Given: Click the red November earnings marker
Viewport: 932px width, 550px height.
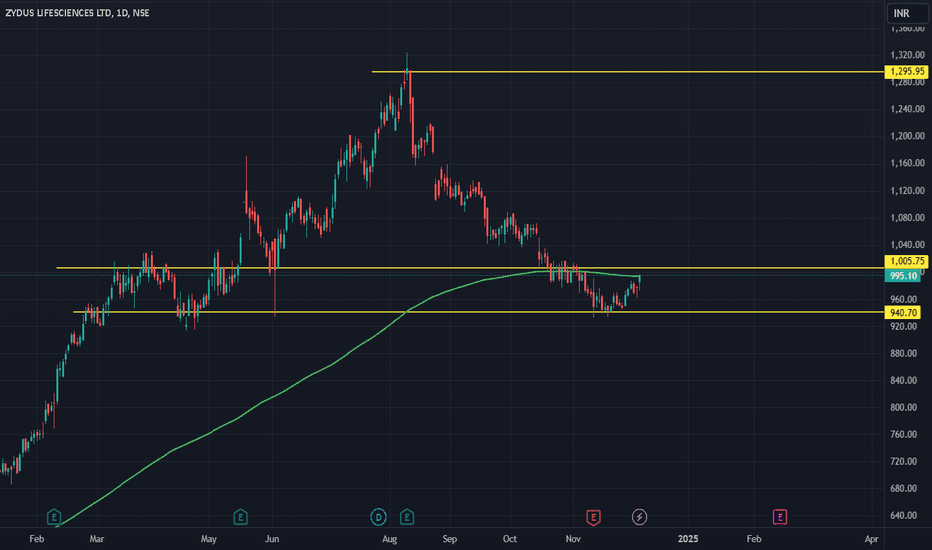Looking at the screenshot, I should (593, 517).
